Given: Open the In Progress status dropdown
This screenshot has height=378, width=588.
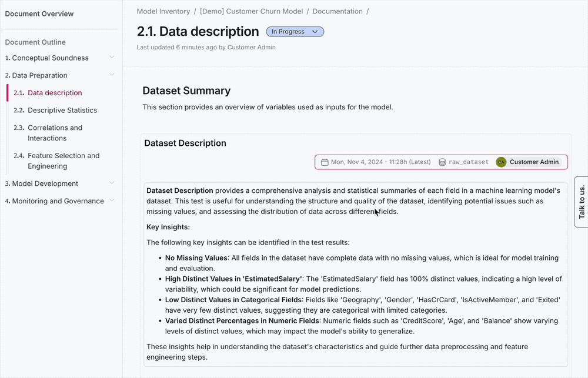Looking at the screenshot, I should tap(295, 32).
